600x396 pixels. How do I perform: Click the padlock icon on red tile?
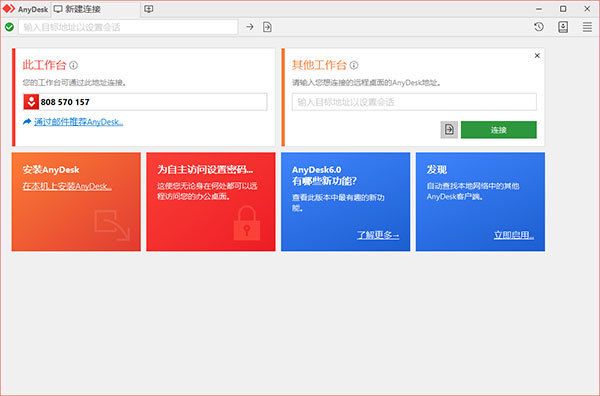(247, 223)
